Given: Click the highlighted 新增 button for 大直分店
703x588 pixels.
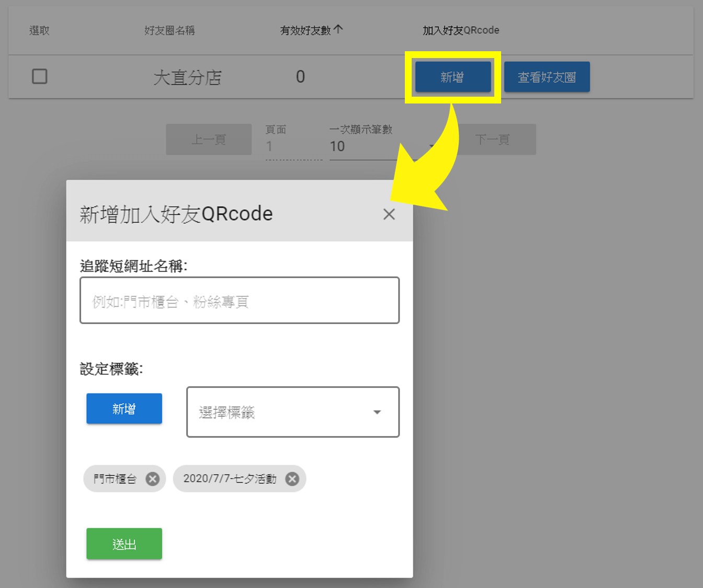Looking at the screenshot, I should [453, 77].
